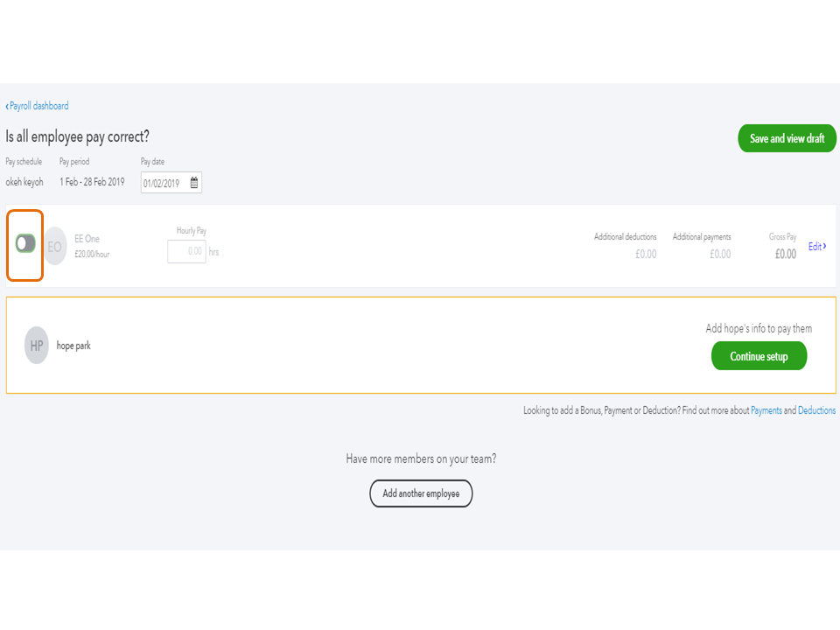Open Edit for EE One's pay

point(816,247)
